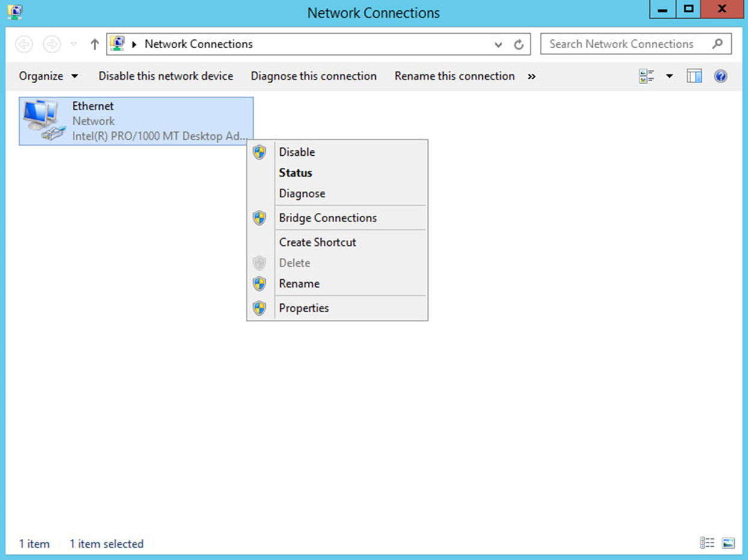Screen dimensions: 748x560
Task: Toggle the preview pane icon
Action: pyautogui.click(x=694, y=76)
